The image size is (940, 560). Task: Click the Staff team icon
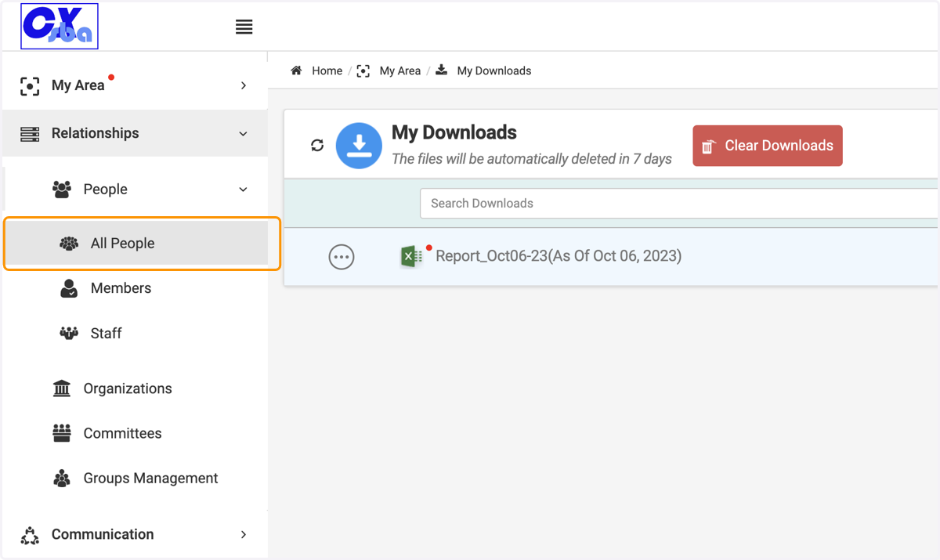coord(69,334)
